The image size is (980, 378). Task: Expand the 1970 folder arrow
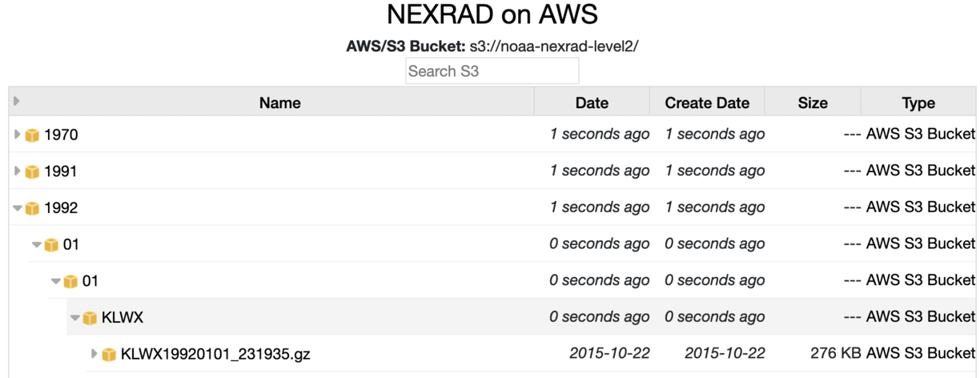point(18,135)
